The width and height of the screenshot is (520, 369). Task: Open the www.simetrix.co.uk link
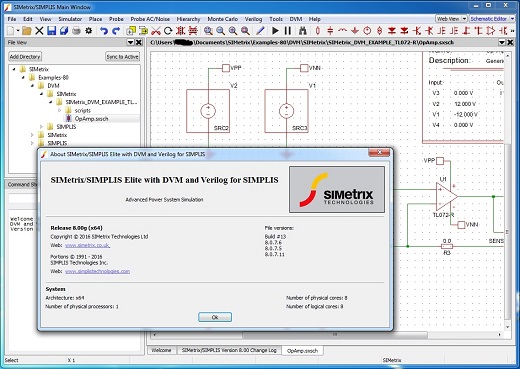click(x=87, y=245)
